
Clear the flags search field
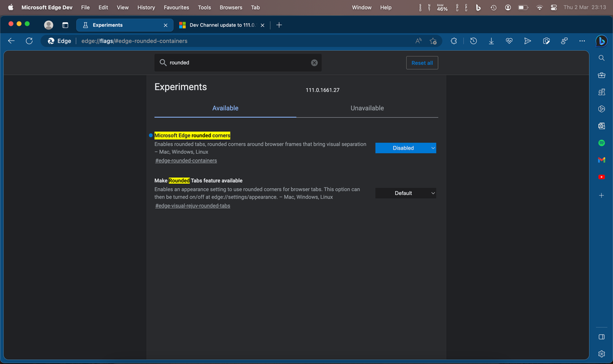tap(314, 63)
